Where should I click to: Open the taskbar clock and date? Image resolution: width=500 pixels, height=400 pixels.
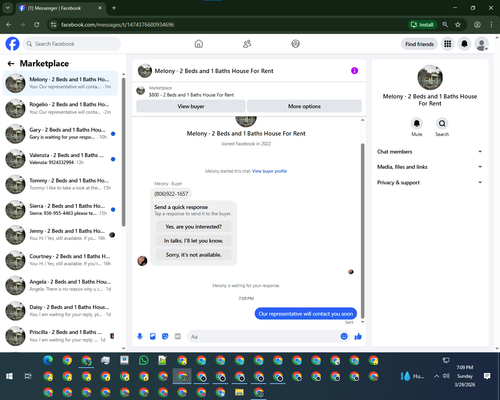[x=465, y=376]
